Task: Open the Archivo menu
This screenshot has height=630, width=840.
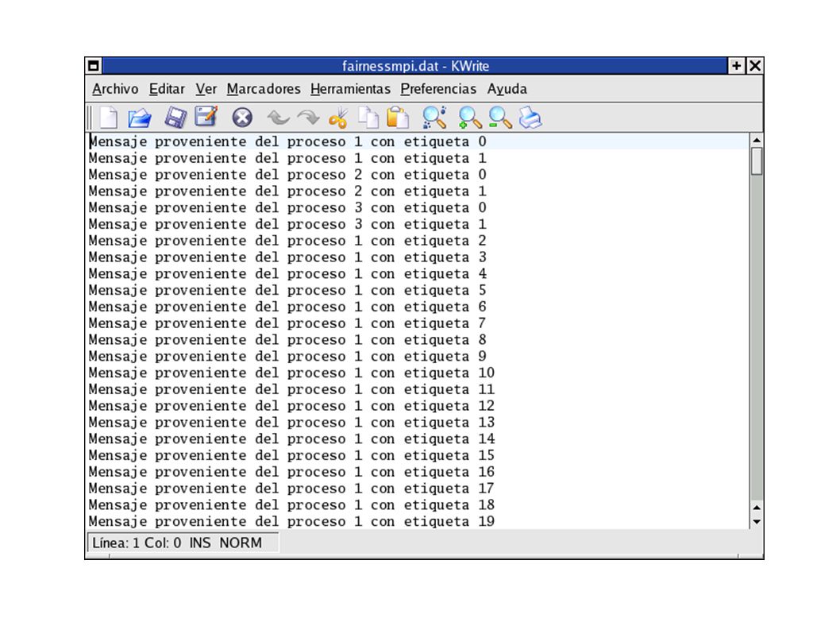Action: click(x=115, y=89)
